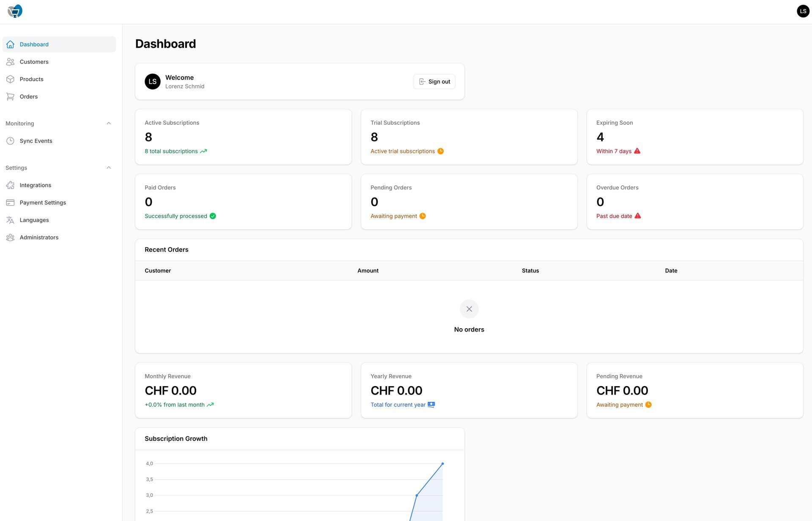Image resolution: width=812 pixels, height=521 pixels.
Task: Click the Expiring Soon warning triangle
Action: [x=637, y=151]
